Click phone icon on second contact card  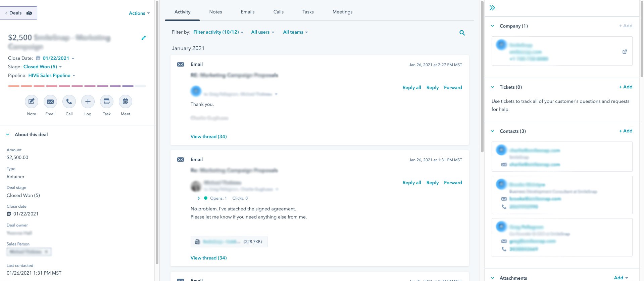pos(504,207)
